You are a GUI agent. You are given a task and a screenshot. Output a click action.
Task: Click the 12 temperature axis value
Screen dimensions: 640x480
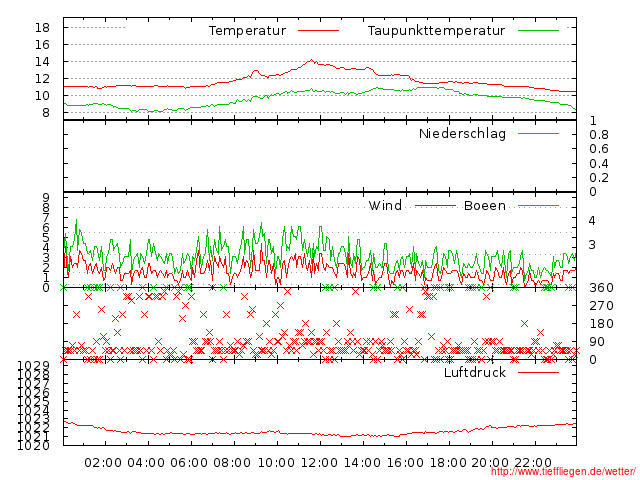[42, 79]
